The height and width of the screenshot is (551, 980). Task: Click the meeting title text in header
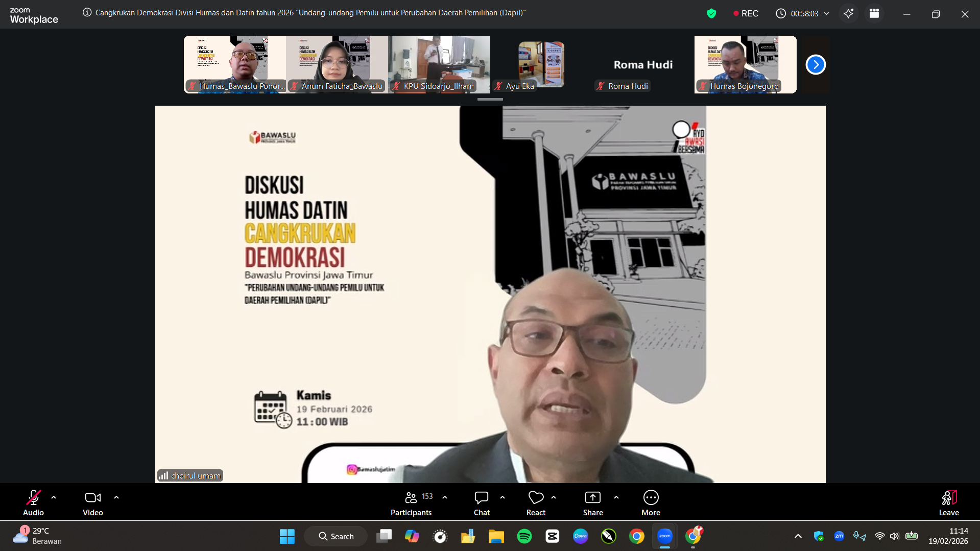(310, 12)
